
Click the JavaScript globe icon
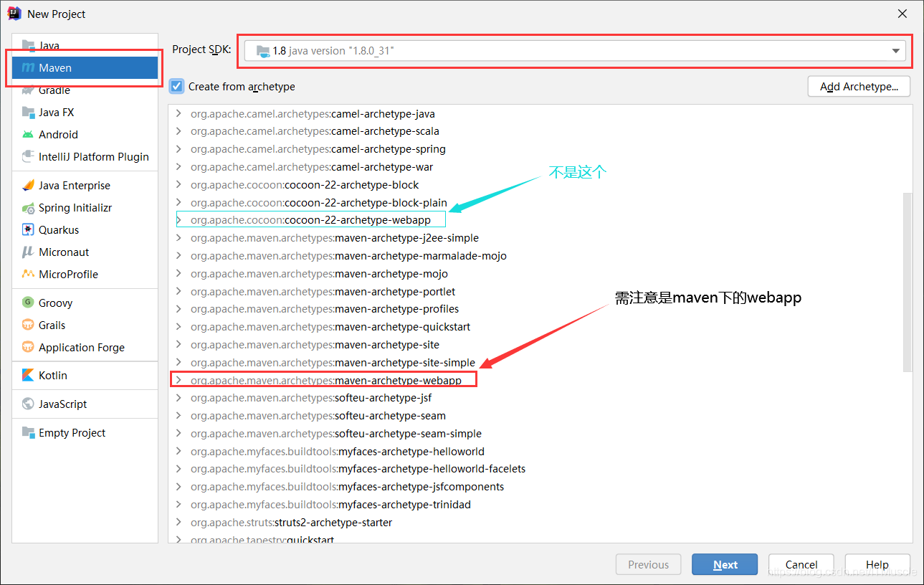point(28,404)
